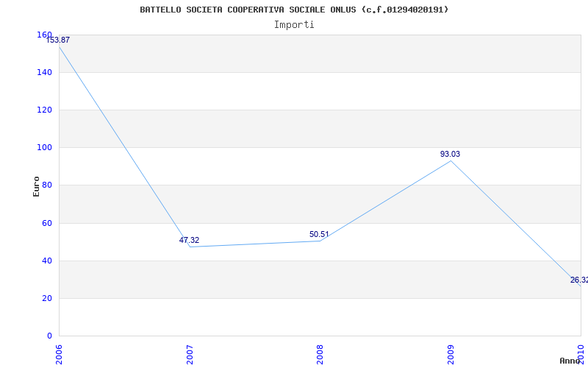Click the 2008 data point on the line

click(320, 241)
